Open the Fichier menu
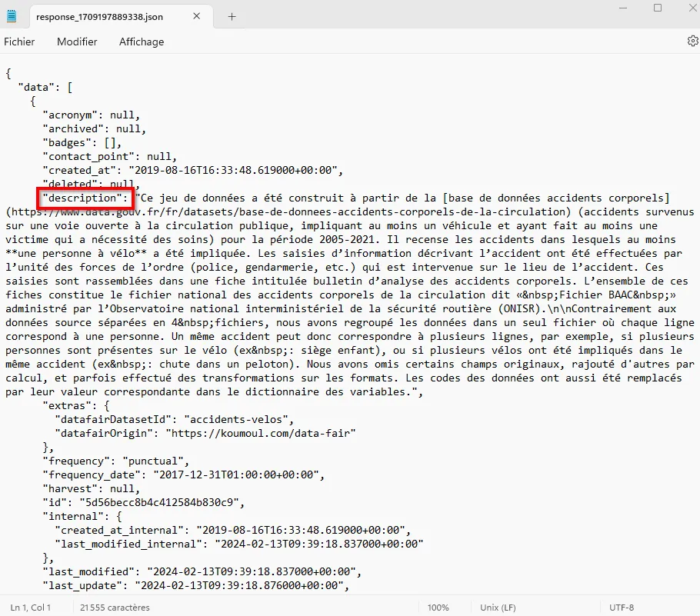This screenshot has height=616, width=700. (x=19, y=42)
